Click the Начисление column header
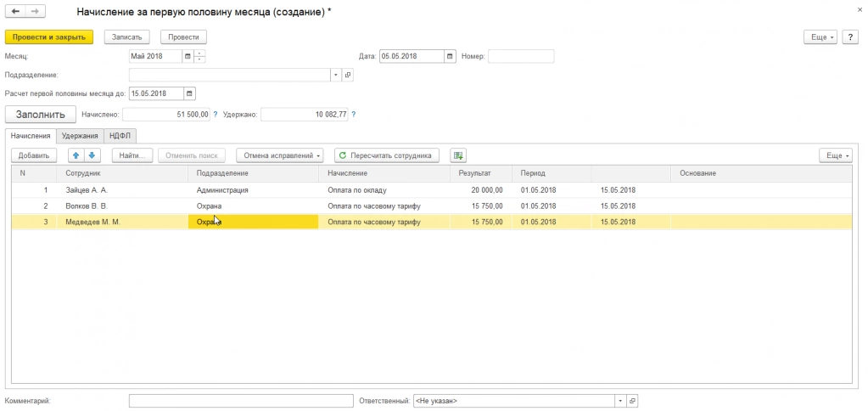 coord(384,173)
